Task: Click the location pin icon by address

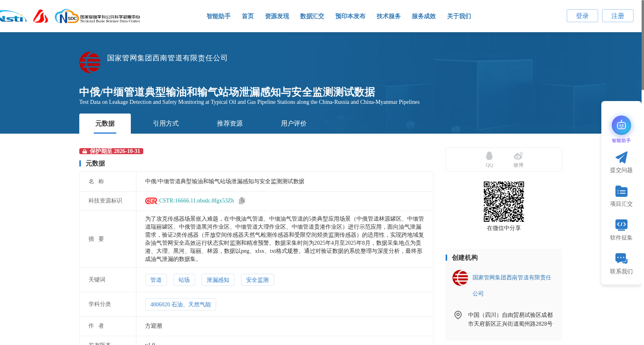Action: tap(458, 315)
